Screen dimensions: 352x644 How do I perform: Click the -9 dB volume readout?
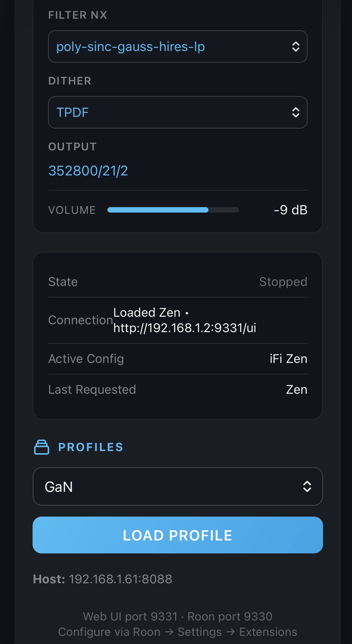coord(290,210)
